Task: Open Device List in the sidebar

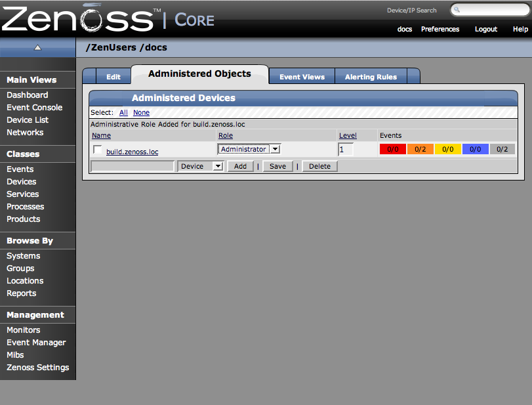Action: tap(28, 120)
